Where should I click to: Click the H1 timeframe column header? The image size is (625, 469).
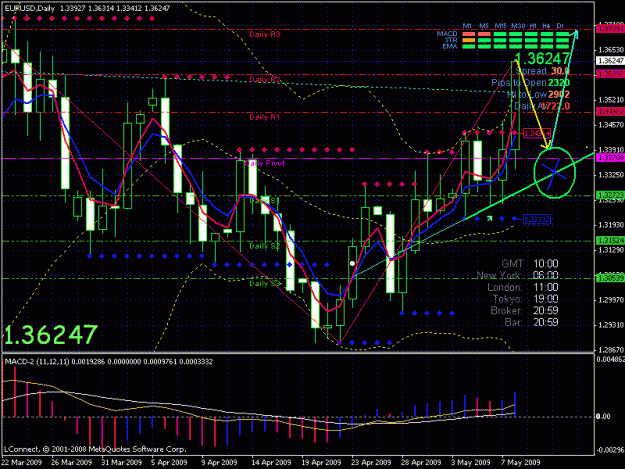(533, 26)
